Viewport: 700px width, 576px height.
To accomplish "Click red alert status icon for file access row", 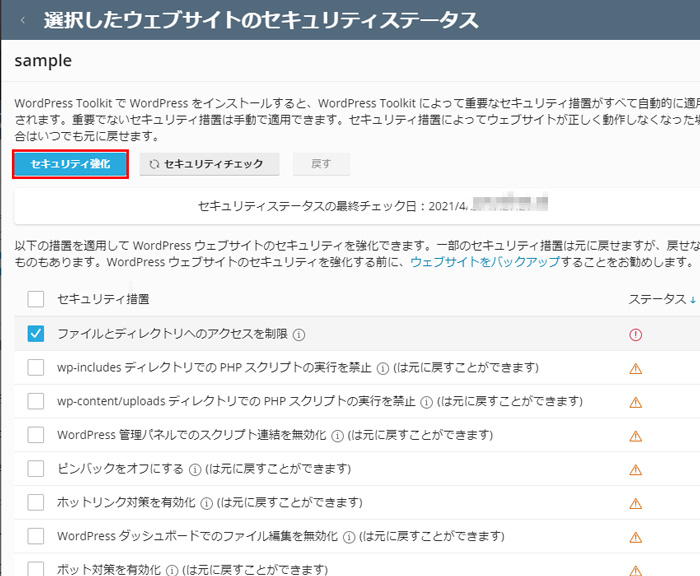I will click(635, 335).
